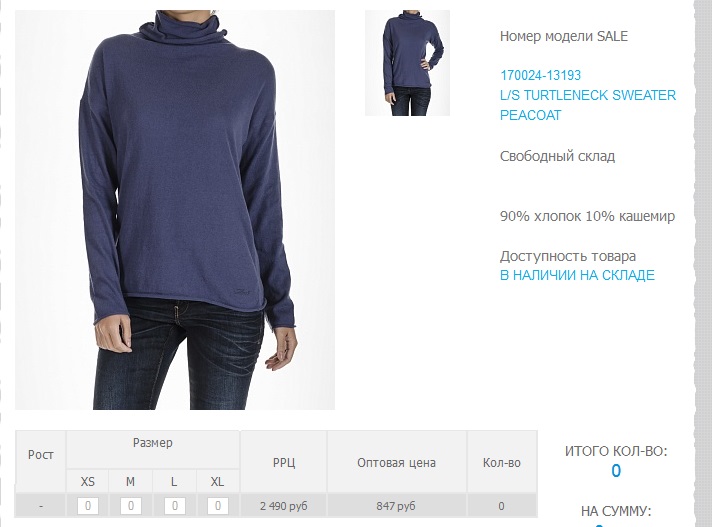This screenshot has height=527, width=712.
Task: Click the Оптовая цена column header
Action: point(396,463)
